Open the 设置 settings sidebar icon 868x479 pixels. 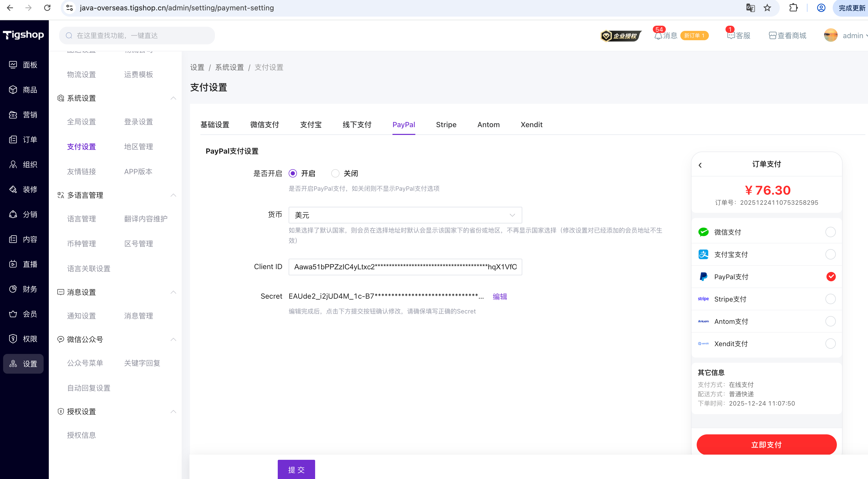[x=13, y=364]
